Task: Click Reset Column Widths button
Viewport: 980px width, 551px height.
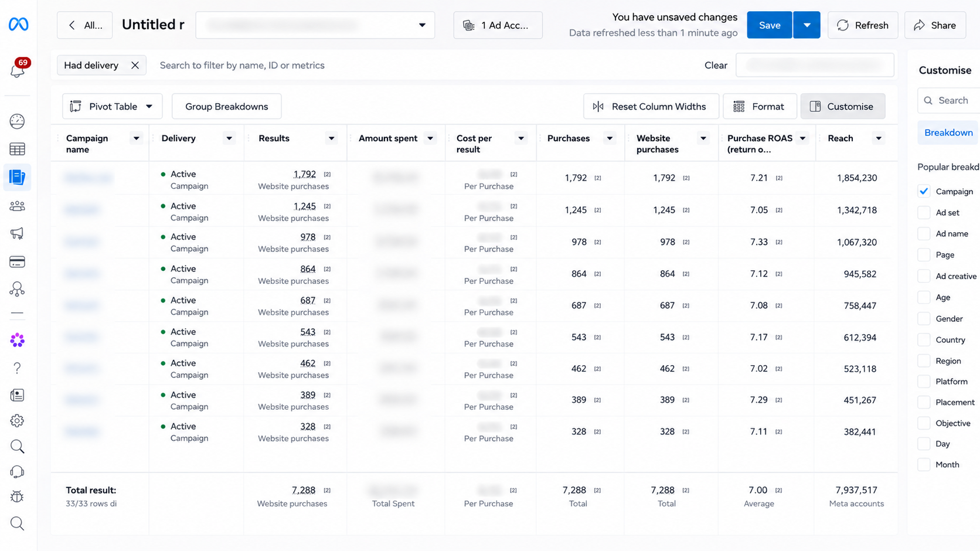Action: [x=651, y=106]
